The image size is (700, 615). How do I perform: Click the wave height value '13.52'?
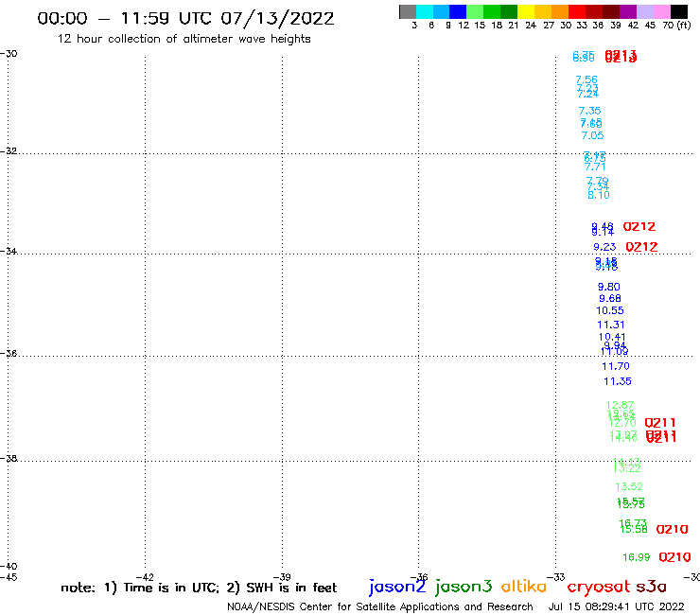point(629,486)
